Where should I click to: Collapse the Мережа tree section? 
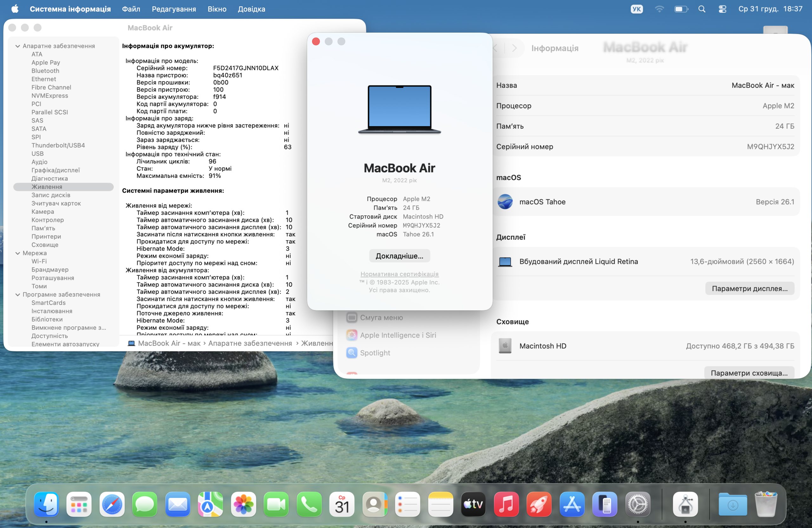coord(18,253)
